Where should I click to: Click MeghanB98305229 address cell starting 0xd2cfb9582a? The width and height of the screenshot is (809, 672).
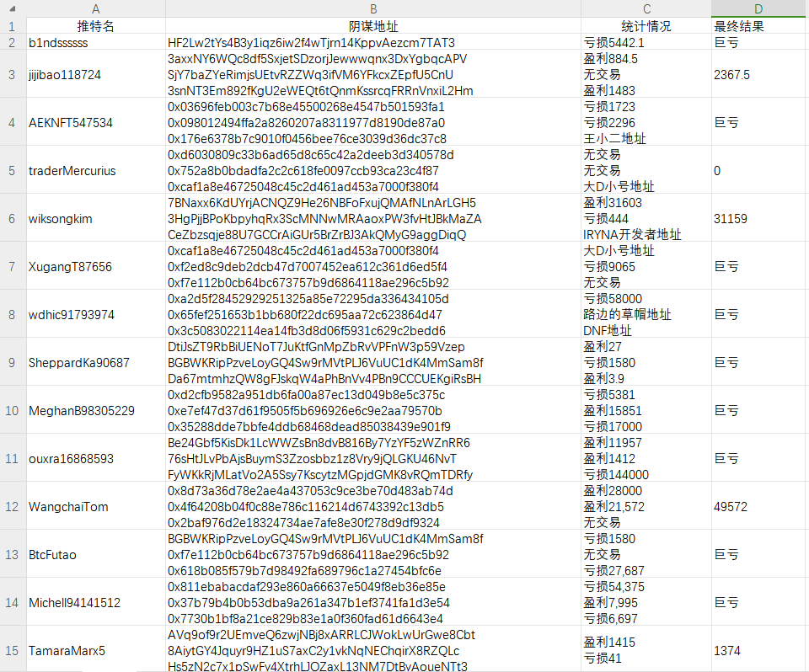pos(373,410)
